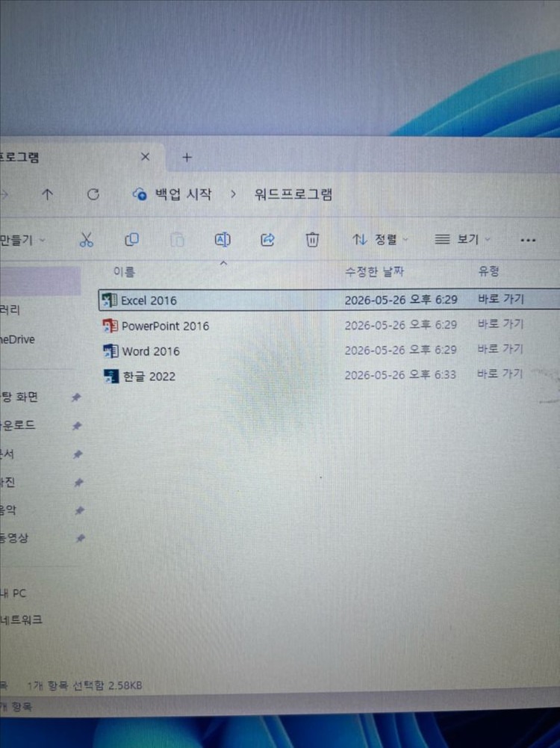Image resolution: width=560 pixels, height=748 pixels.
Task: Click pin icon beside 바탕 화면
Action: pos(75,398)
